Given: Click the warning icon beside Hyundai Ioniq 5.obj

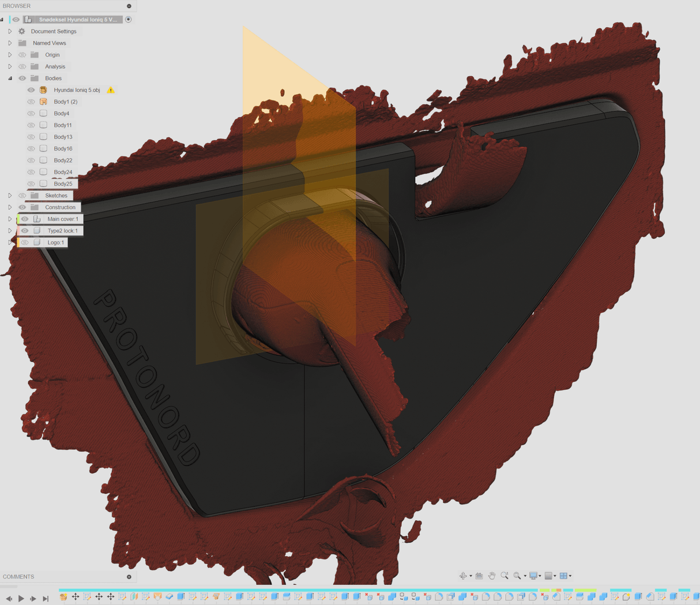Looking at the screenshot, I should point(111,90).
